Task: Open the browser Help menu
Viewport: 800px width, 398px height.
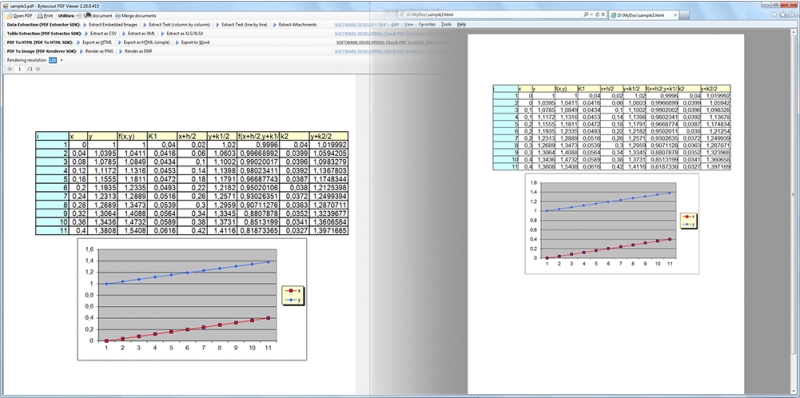Action: [461, 24]
